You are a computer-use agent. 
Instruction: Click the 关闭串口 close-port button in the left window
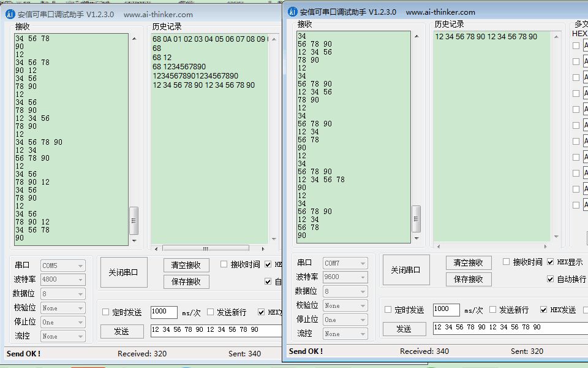click(124, 272)
